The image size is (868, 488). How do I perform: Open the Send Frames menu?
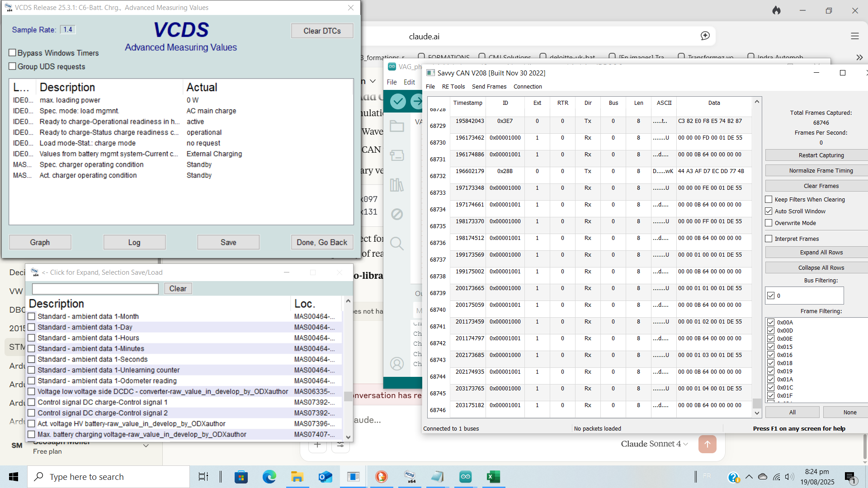489,86
